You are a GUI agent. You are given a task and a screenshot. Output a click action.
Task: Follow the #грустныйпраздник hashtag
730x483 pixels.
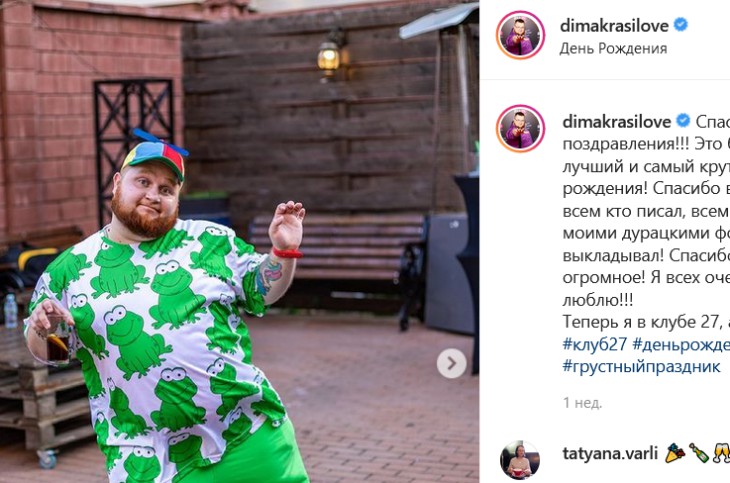coord(641,367)
